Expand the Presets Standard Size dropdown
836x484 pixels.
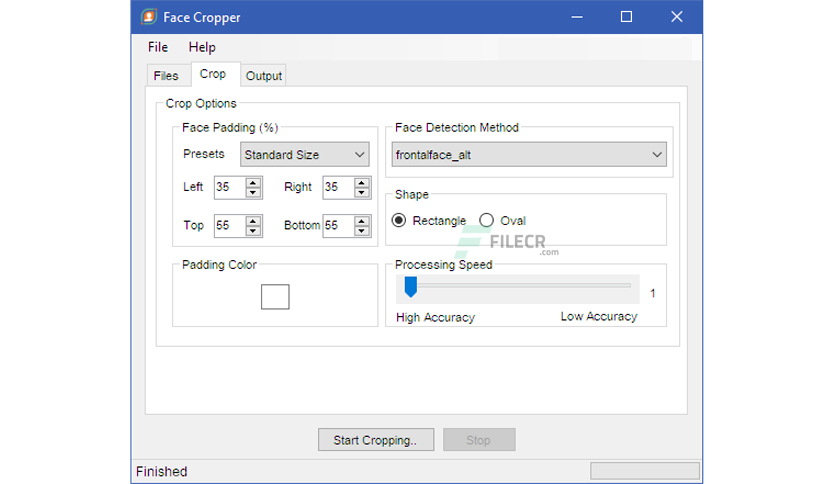[304, 155]
